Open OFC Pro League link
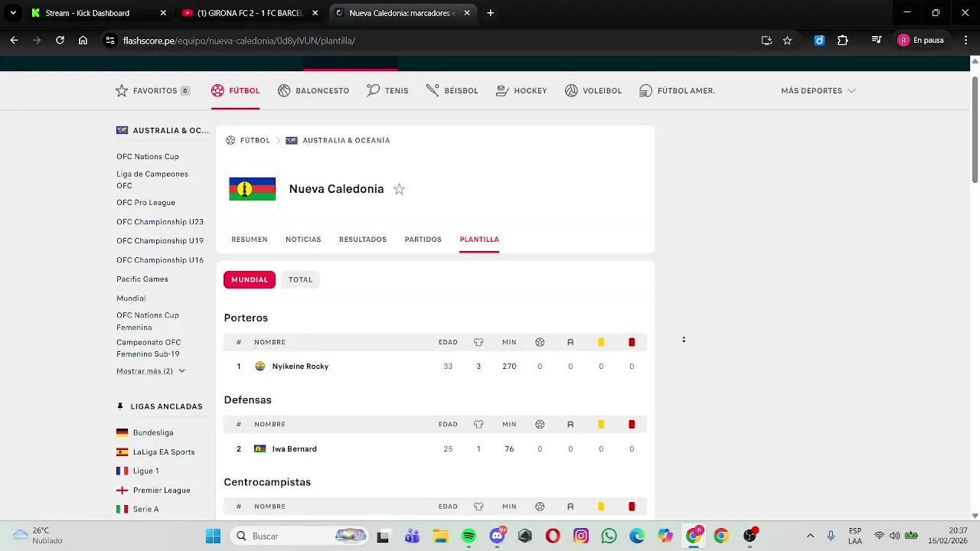This screenshot has height=551, width=980. pyautogui.click(x=145, y=203)
